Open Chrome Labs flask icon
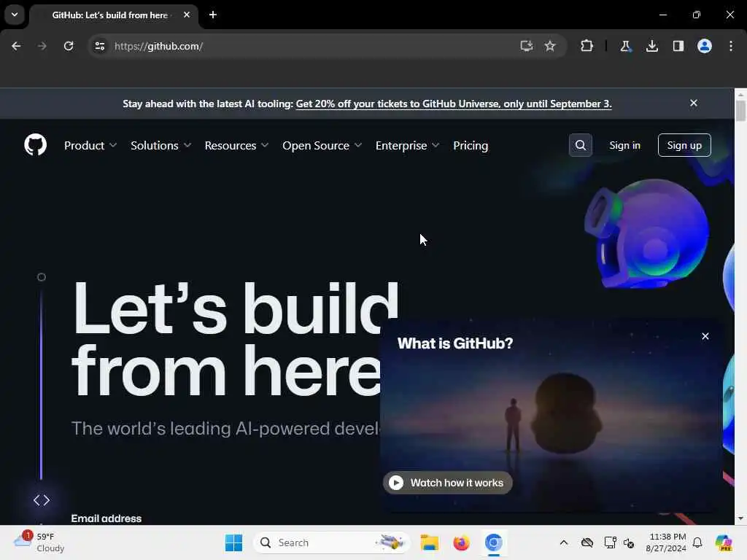 coord(625,46)
